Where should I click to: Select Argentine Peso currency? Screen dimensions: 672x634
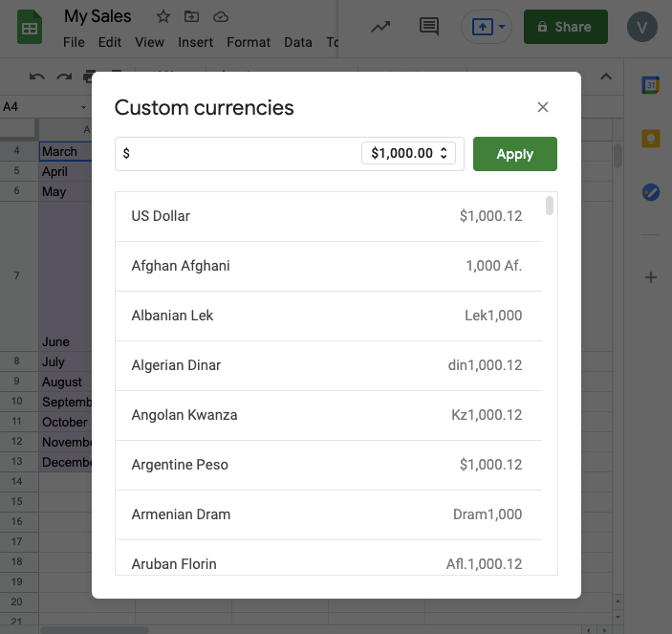click(328, 465)
